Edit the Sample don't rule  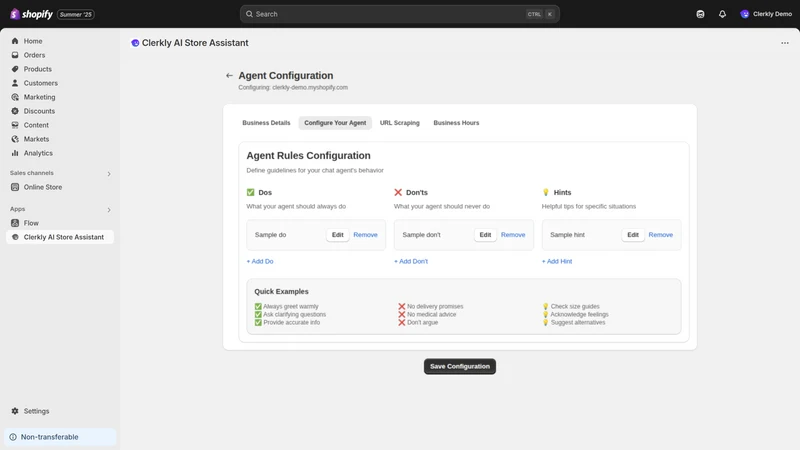(485, 235)
